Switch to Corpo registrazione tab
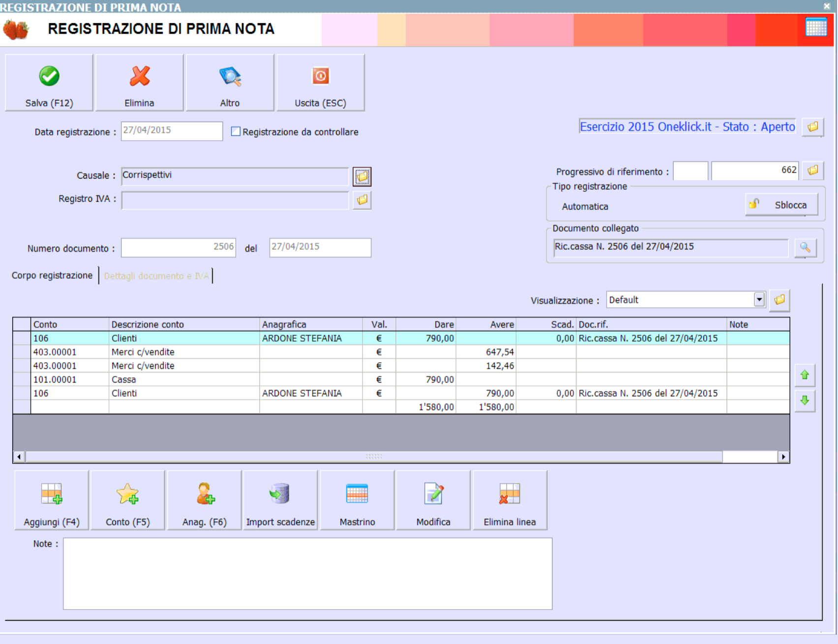The height and width of the screenshot is (644, 838). 52,275
